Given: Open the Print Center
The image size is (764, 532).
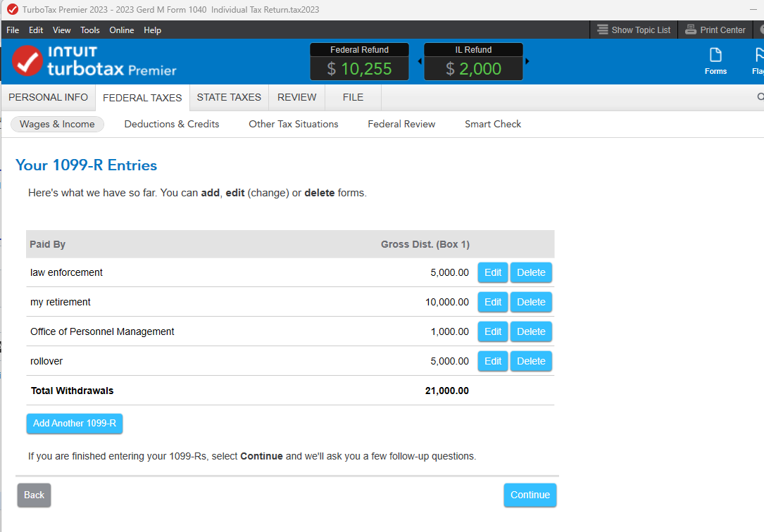Looking at the screenshot, I should point(715,30).
